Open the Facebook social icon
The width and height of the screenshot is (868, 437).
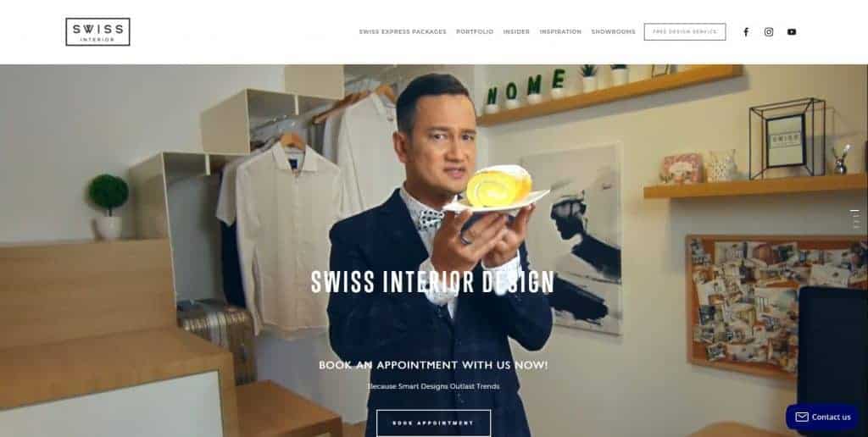746,32
